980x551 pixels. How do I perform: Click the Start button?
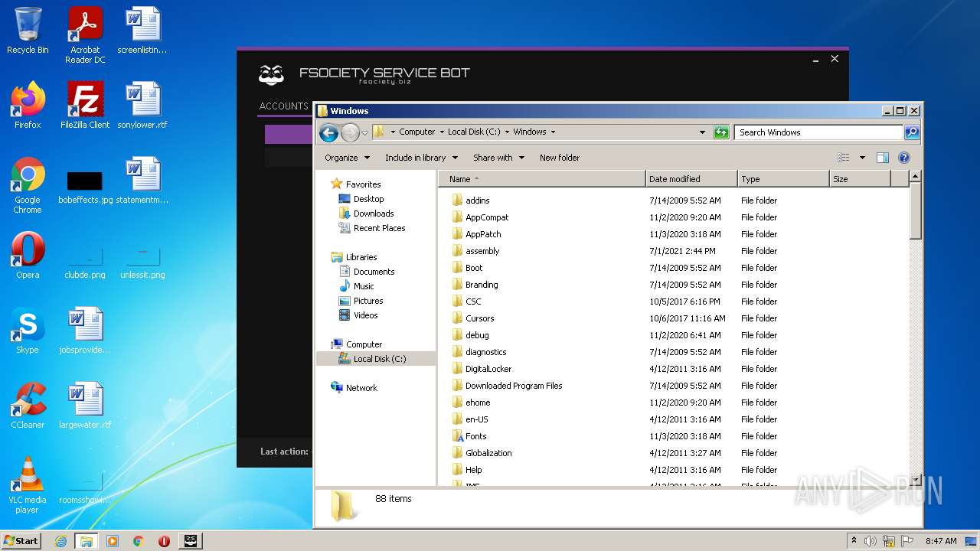21,541
